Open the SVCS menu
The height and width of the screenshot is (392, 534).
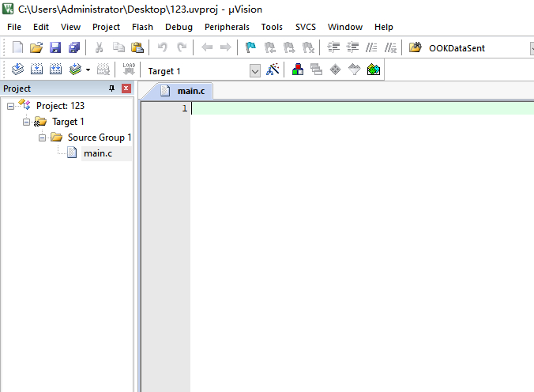(306, 27)
